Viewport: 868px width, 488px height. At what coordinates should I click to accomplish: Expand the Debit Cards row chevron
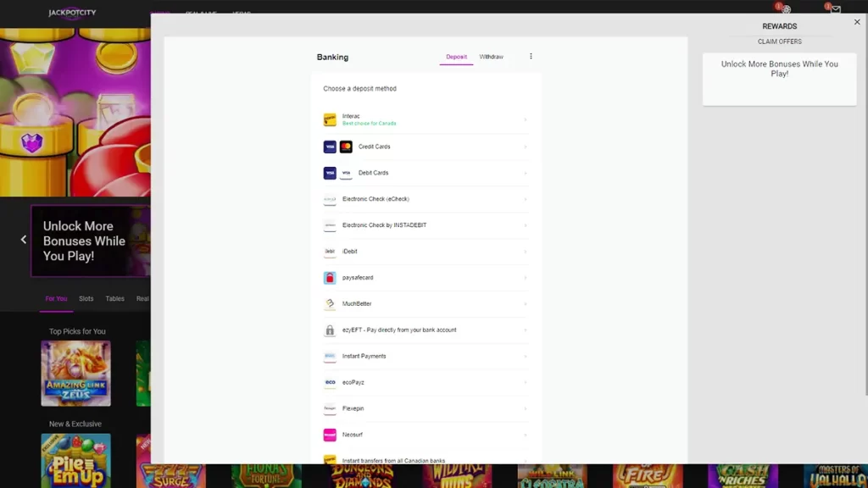pyautogui.click(x=526, y=173)
